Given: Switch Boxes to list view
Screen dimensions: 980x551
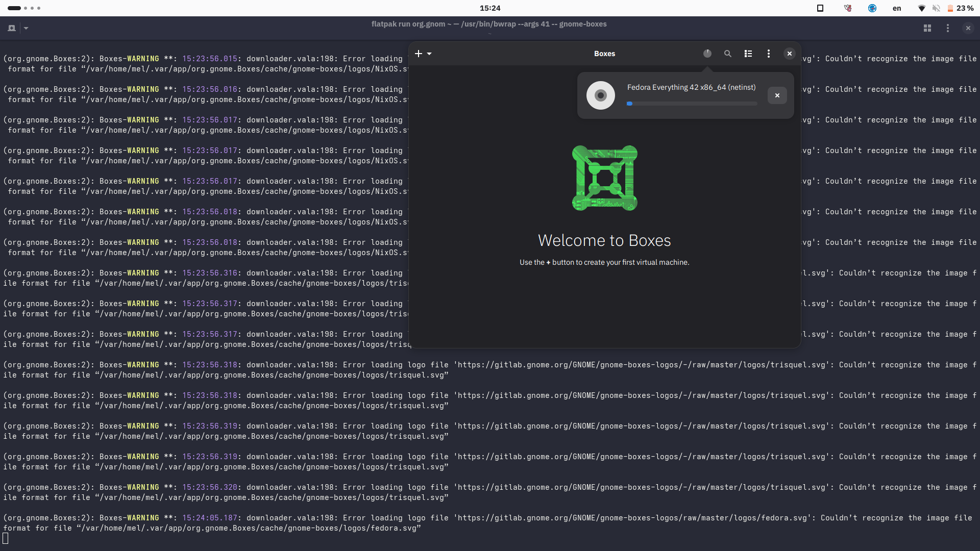Looking at the screenshot, I should pyautogui.click(x=748, y=54).
